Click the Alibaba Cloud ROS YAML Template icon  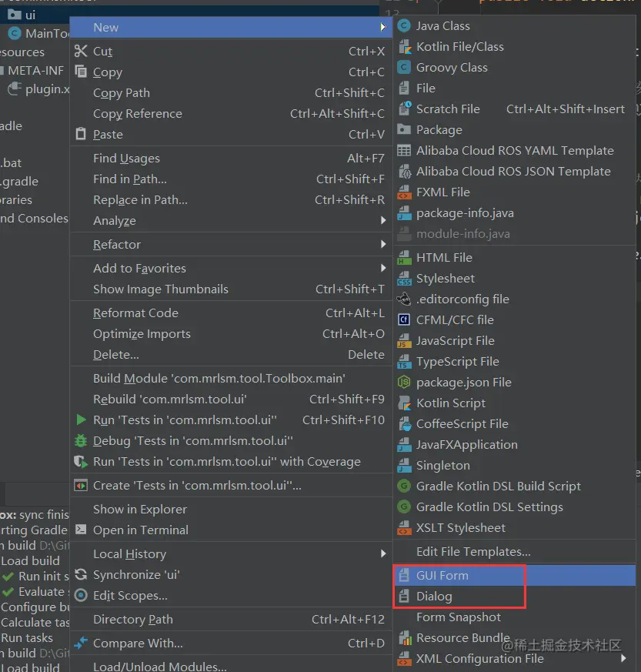404,150
